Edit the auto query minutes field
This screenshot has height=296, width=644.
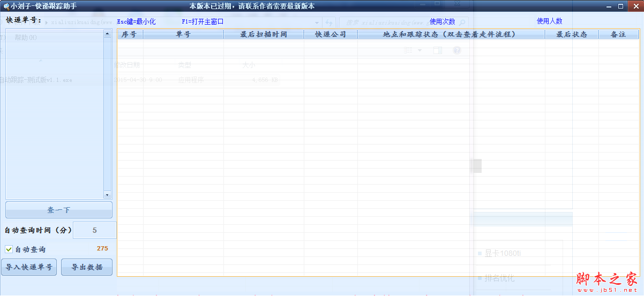click(x=94, y=230)
